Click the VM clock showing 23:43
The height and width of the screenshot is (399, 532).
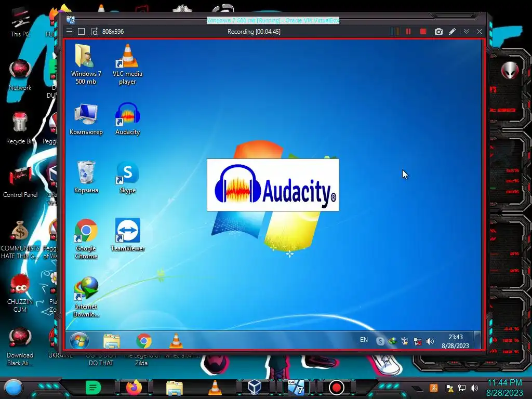[455, 341]
